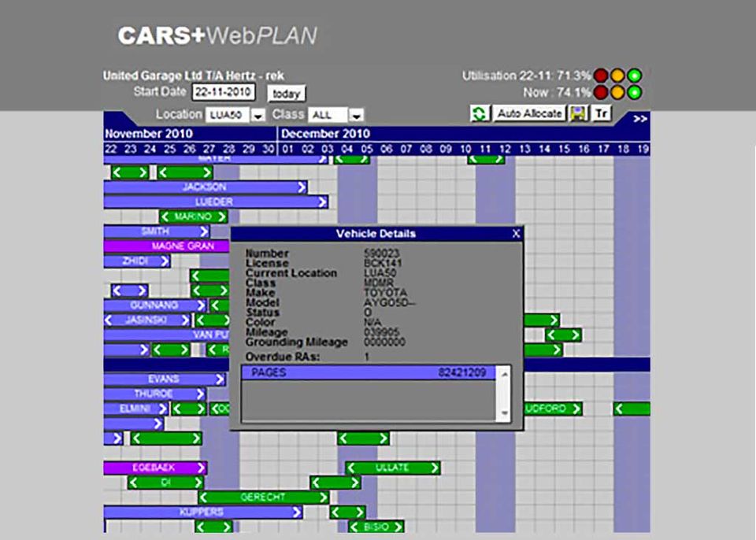Select the JACKSON rental bar
756x540 pixels.
pyautogui.click(x=206, y=187)
